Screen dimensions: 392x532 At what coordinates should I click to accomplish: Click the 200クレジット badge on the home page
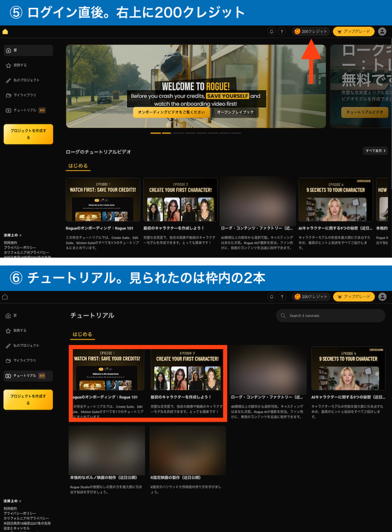pos(311,31)
